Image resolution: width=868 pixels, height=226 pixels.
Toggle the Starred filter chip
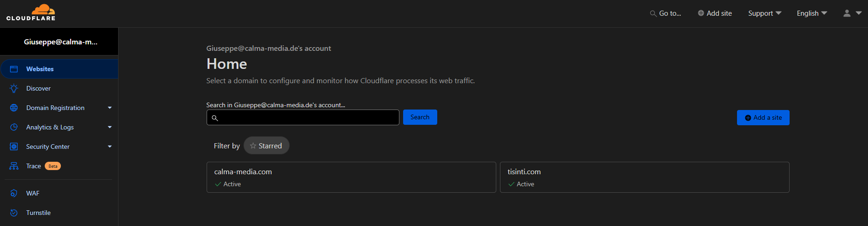266,146
